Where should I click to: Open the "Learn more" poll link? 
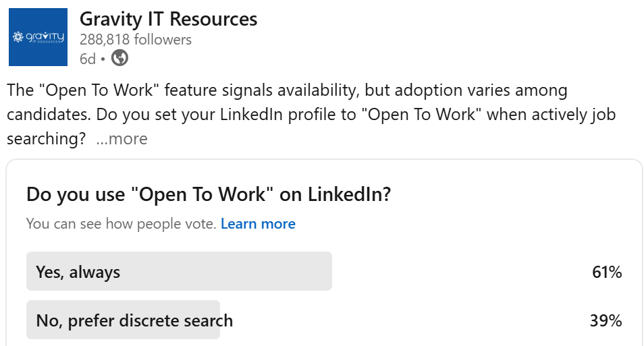(258, 224)
